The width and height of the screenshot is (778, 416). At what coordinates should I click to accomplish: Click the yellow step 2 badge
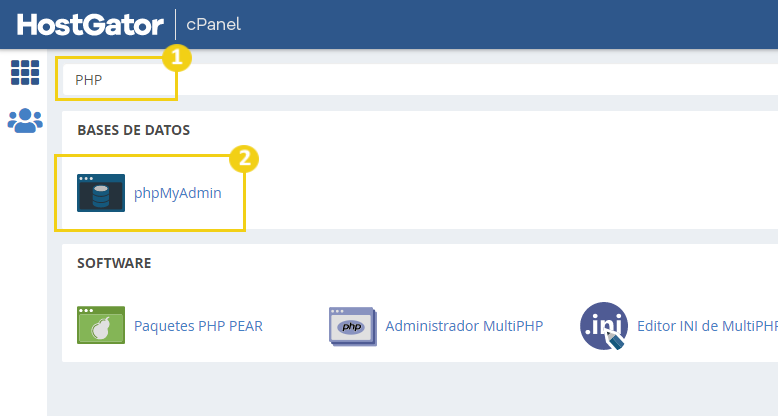click(x=244, y=158)
